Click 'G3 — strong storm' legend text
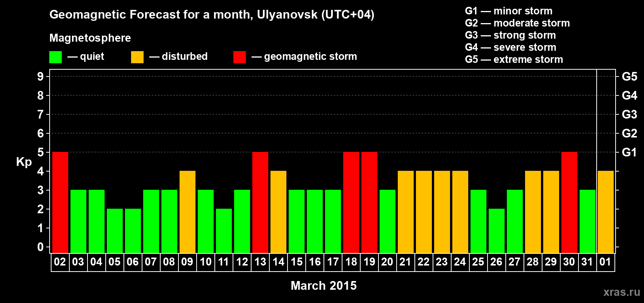The image size is (644, 303). point(511,35)
